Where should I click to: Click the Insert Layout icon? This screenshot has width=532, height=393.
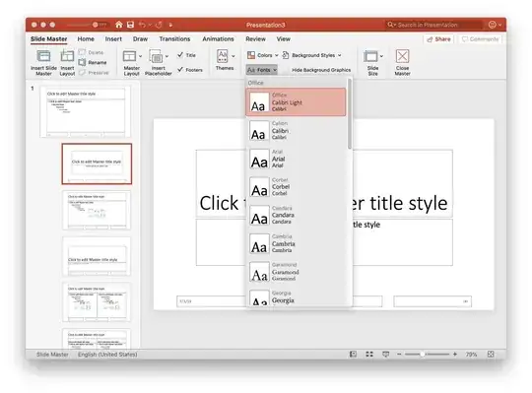(67, 56)
